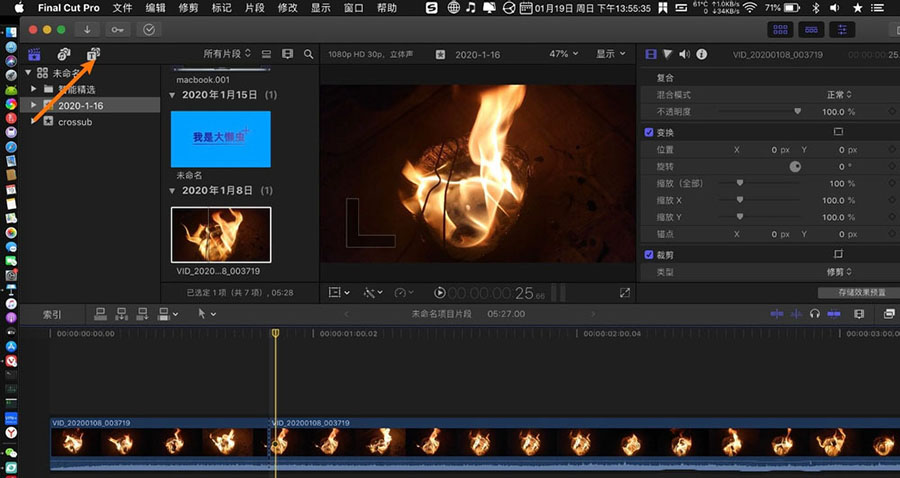Expand the 智能精选 folder
Image resolution: width=900 pixels, height=478 pixels.
tap(33, 89)
